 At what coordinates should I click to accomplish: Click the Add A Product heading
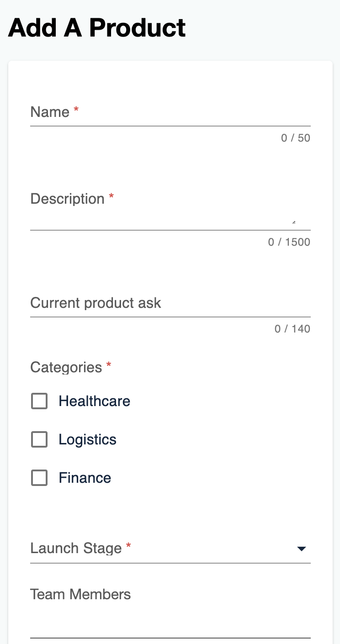pyautogui.click(x=97, y=28)
